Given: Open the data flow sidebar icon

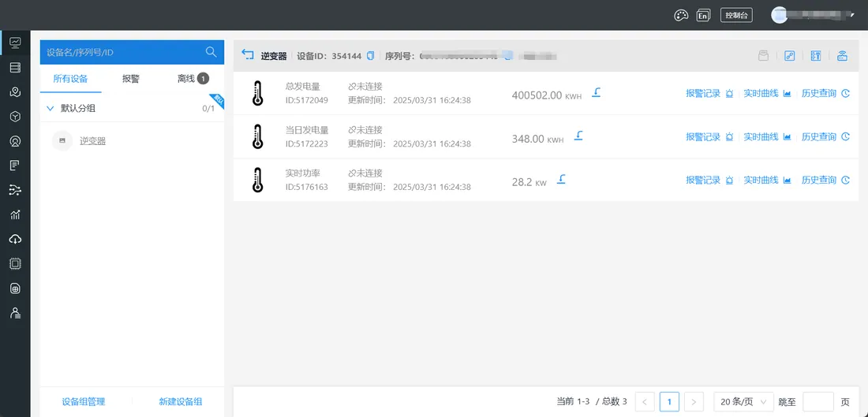Looking at the screenshot, I should pyautogui.click(x=15, y=190).
